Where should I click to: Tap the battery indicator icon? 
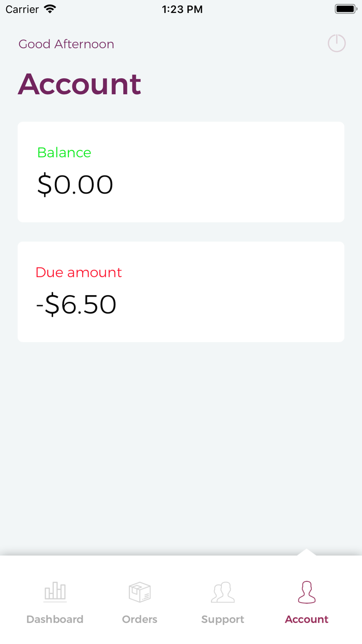(345, 9)
